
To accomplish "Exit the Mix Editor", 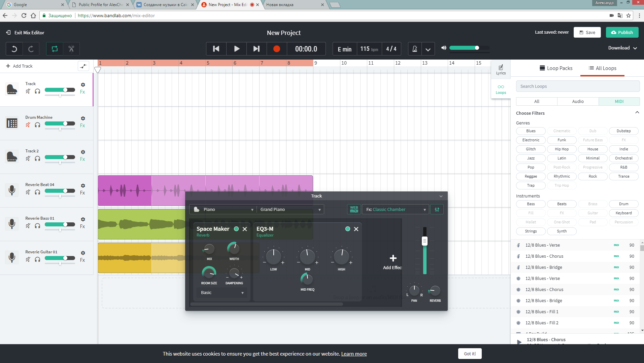I will (x=25, y=33).
